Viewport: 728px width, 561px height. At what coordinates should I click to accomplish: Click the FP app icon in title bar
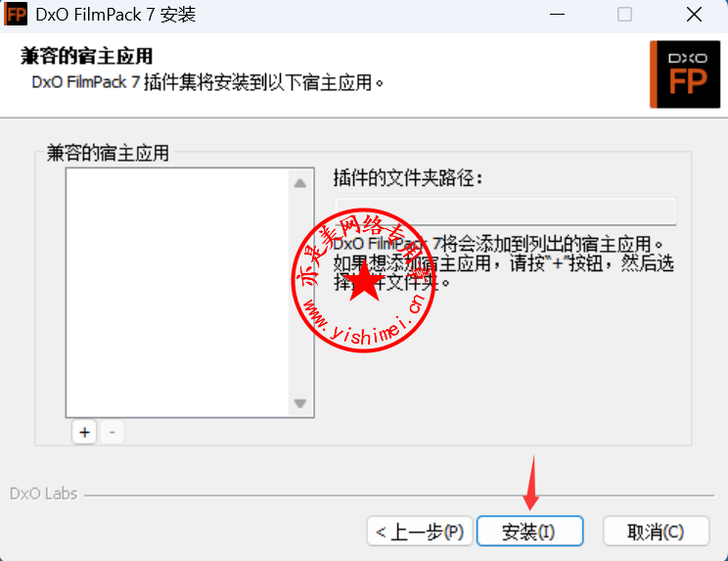tap(16, 15)
